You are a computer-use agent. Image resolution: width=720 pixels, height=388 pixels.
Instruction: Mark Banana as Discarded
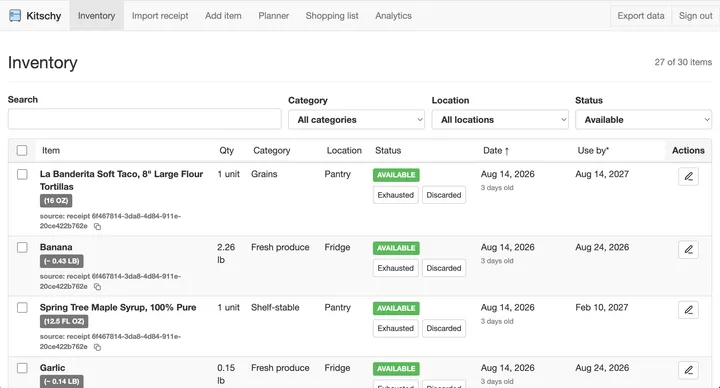444,268
